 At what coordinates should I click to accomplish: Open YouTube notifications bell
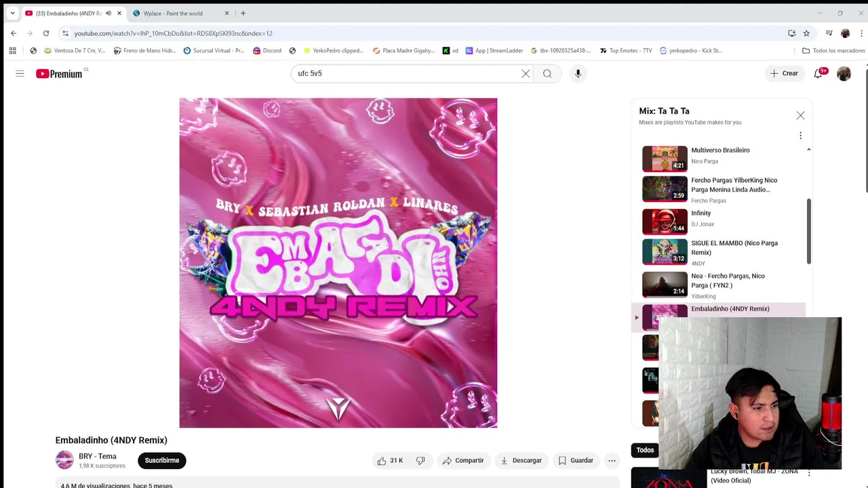coord(818,73)
